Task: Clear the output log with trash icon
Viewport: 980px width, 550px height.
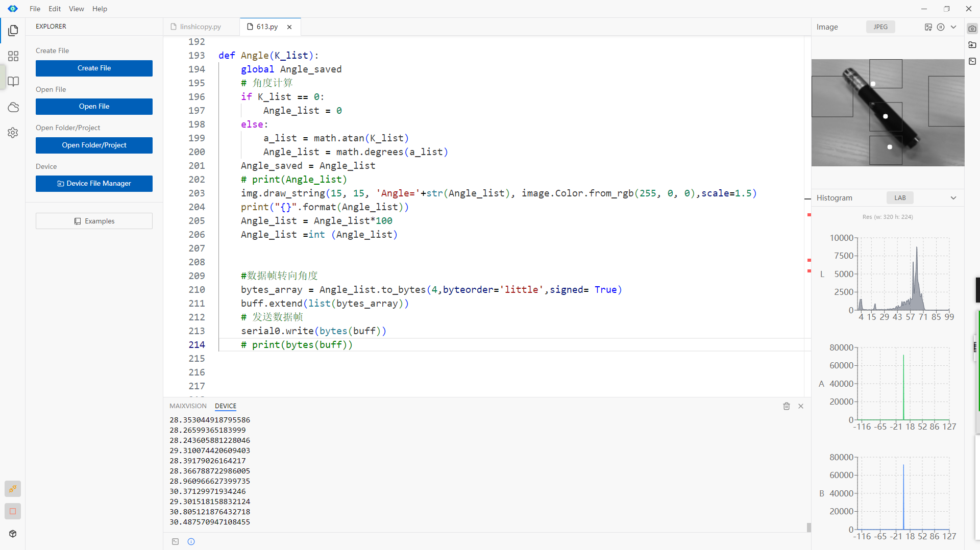Action: click(787, 406)
